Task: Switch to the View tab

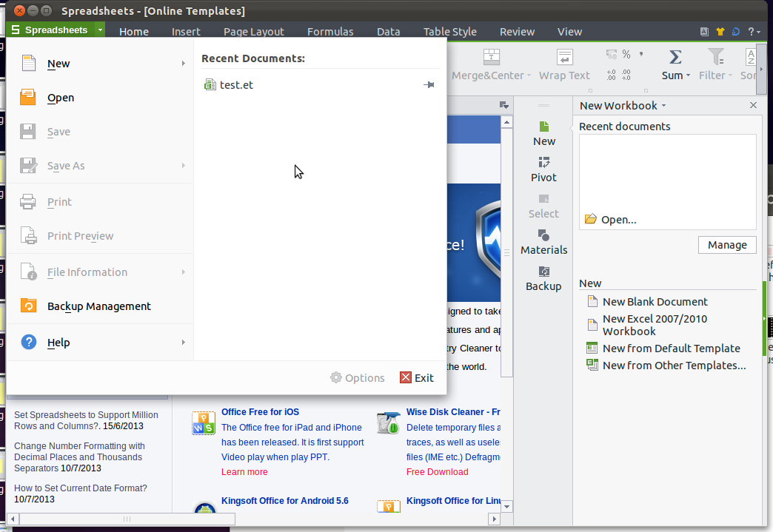Action: pos(569,32)
